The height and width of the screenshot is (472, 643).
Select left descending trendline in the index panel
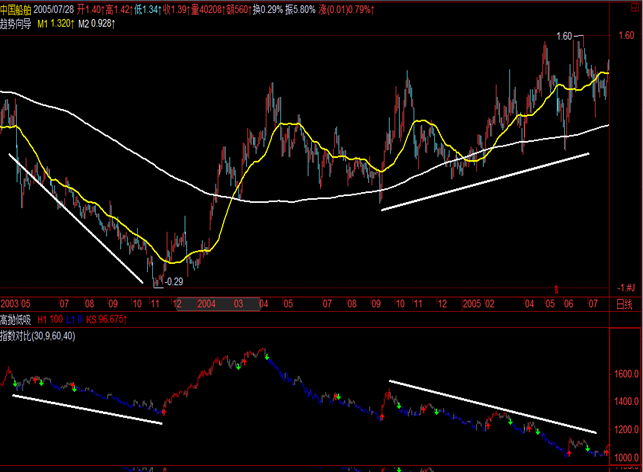tap(86, 409)
